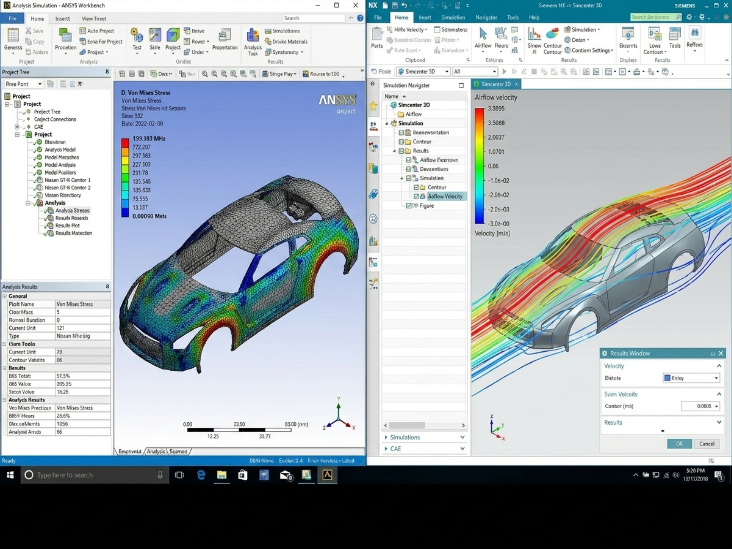Viewport: 732px width, 549px height.
Task: Select the Test tool in ANSYS ribbon
Action: [137, 39]
